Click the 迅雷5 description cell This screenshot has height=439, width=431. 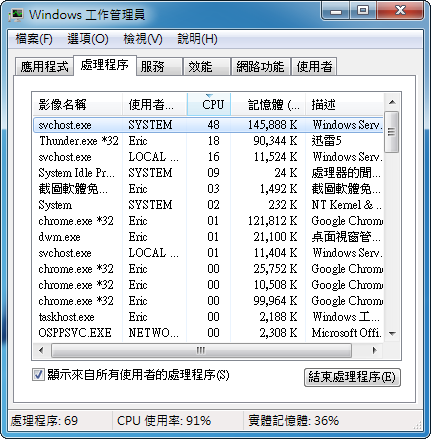326,141
